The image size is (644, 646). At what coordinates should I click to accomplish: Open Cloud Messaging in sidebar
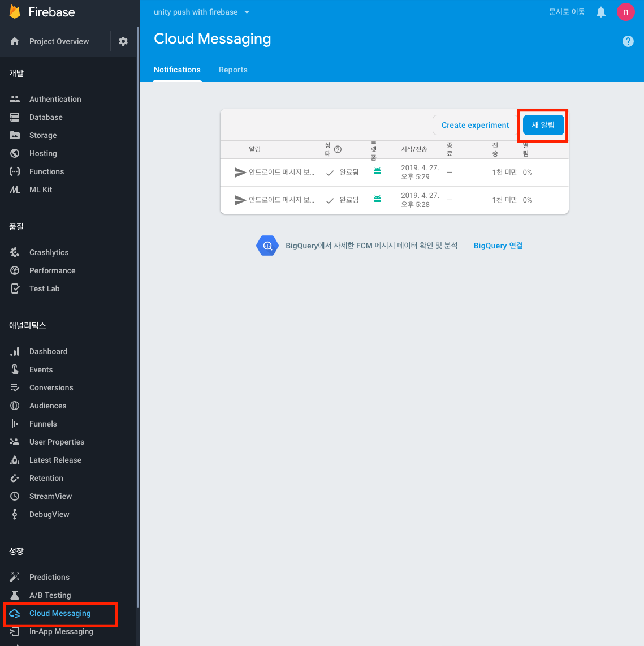click(60, 613)
